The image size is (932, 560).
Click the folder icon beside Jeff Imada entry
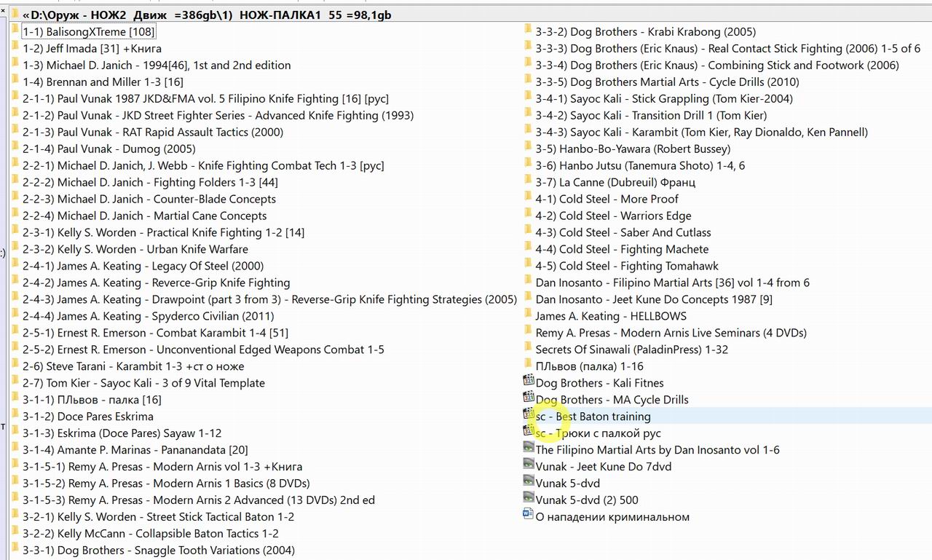pyautogui.click(x=15, y=48)
